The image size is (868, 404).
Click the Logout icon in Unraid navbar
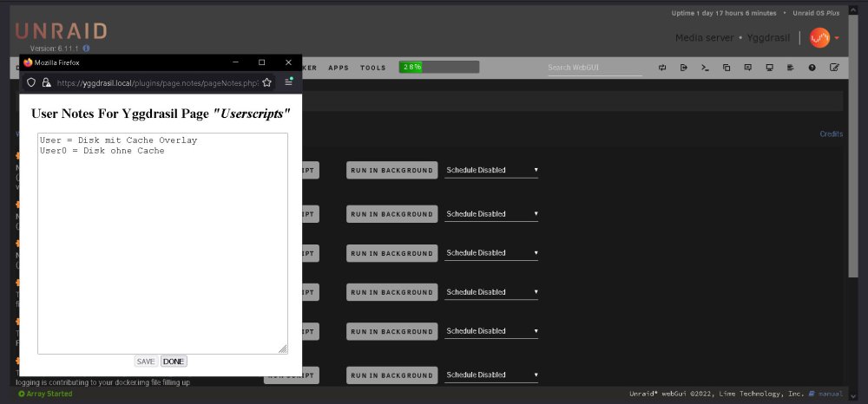(684, 68)
